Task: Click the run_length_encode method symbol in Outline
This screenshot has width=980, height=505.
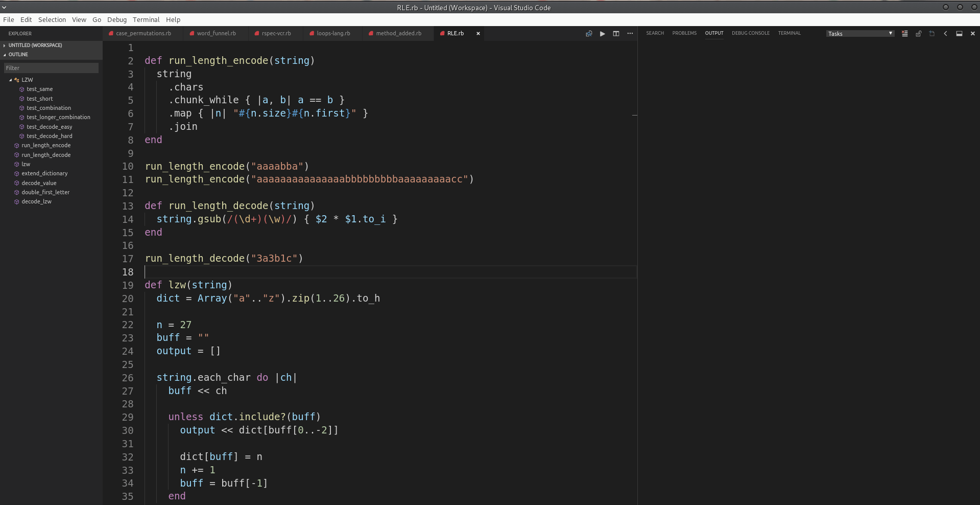Action: click(x=45, y=145)
